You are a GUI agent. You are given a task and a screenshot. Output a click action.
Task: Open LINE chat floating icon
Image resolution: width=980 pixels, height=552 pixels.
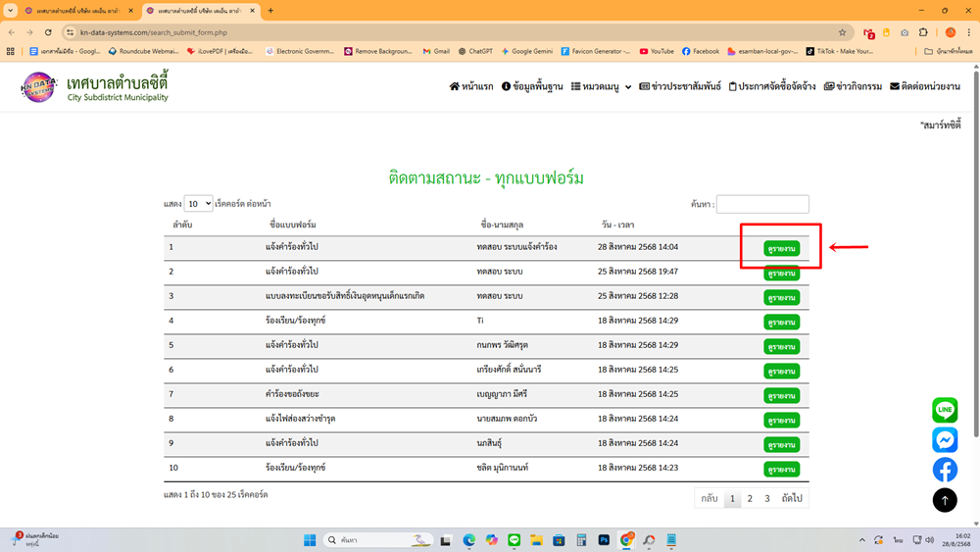945,410
